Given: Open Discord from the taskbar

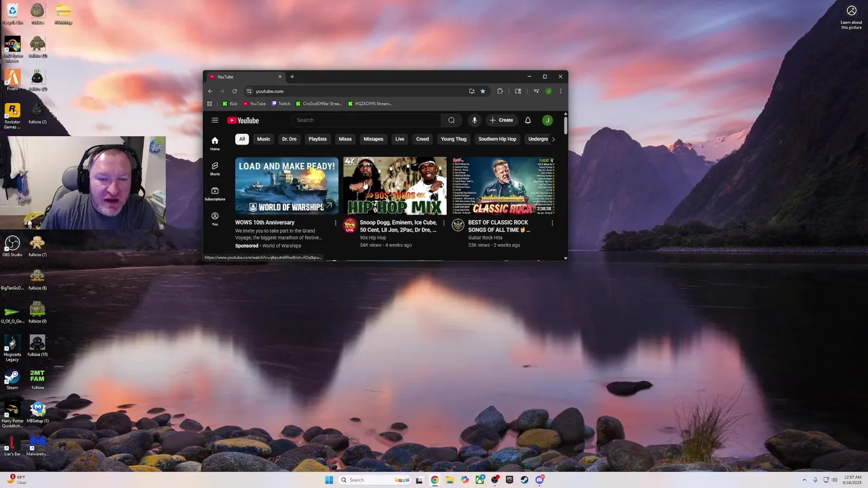Looking at the screenshot, I should click(x=540, y=480).
